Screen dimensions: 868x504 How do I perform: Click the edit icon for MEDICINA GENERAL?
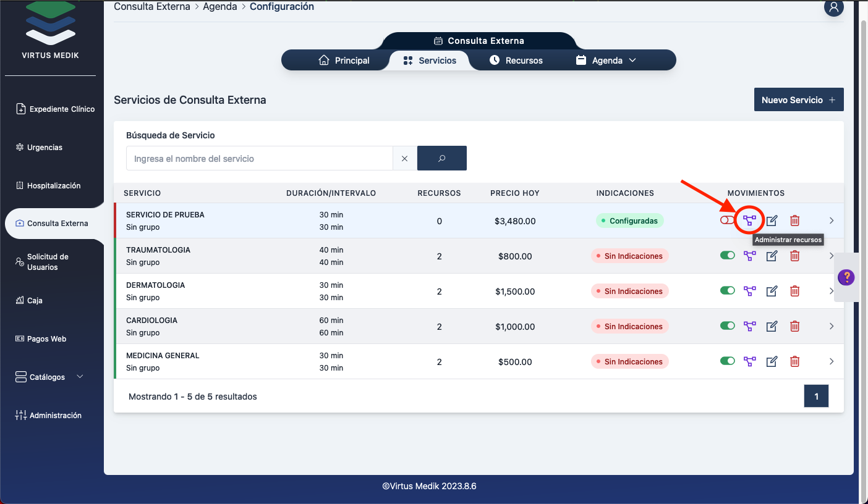772,361
